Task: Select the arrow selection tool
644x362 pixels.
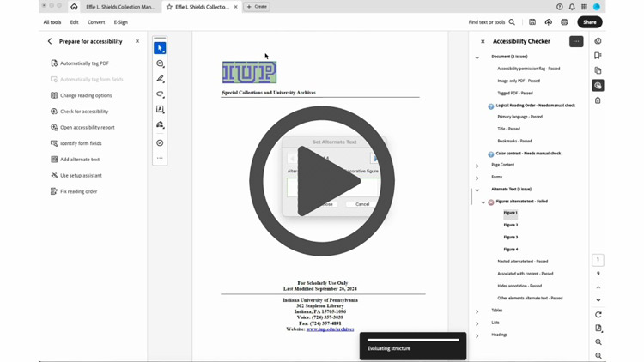Action: (x=160, y=48)
